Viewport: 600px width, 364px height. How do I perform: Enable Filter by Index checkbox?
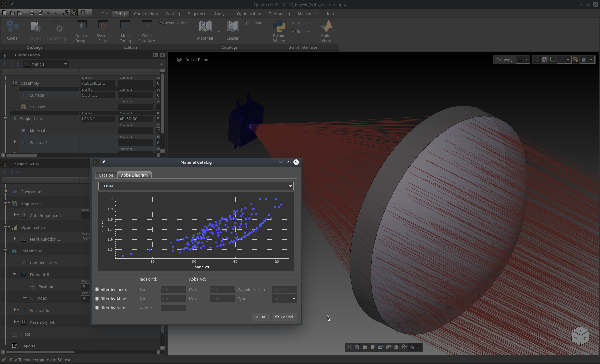97,289
